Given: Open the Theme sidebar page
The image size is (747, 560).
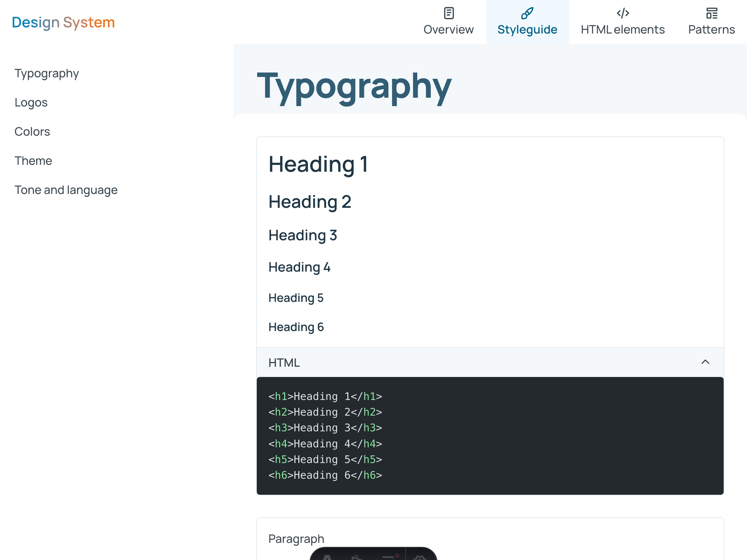Looking at the screenshot, I should click(33, 161).
